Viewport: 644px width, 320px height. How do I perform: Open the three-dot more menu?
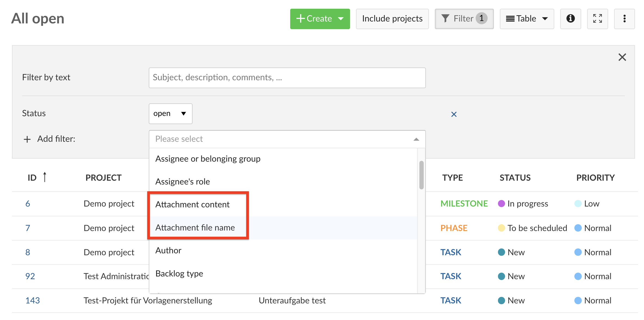pyautogui.click(x=624, y=19)
